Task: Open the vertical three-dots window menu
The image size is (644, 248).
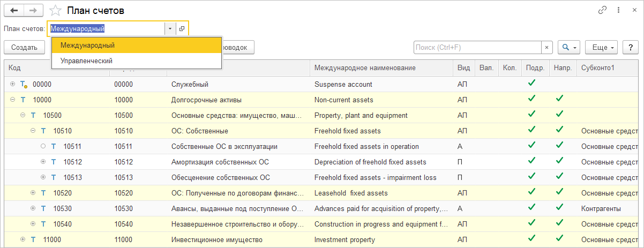Action: tap(618, 10)
